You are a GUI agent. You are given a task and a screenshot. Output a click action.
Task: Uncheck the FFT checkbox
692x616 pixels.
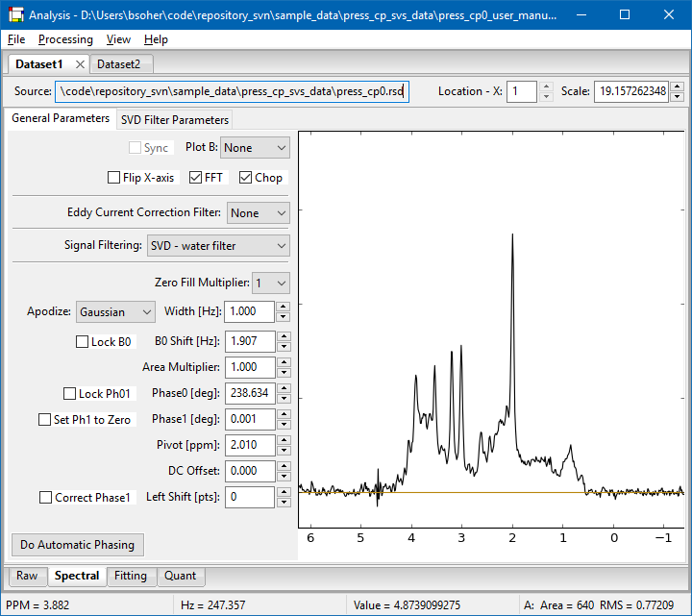tap(196, 178)
